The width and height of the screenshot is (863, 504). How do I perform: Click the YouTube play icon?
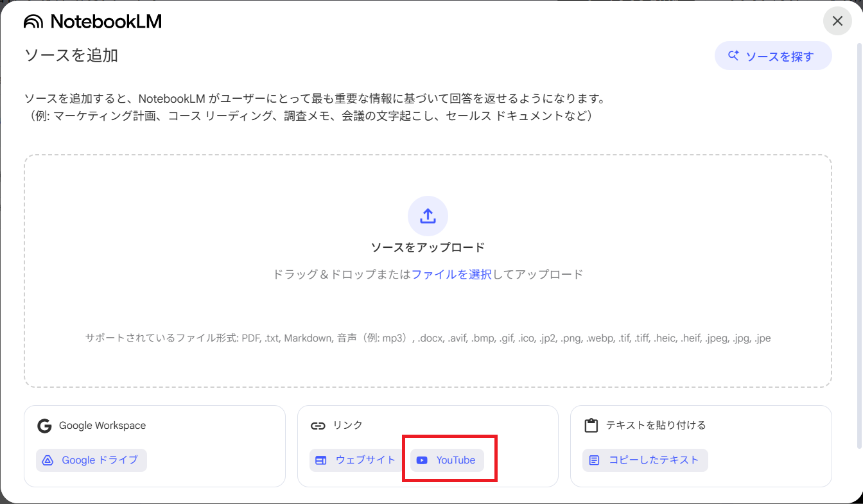tap(422, 460)
